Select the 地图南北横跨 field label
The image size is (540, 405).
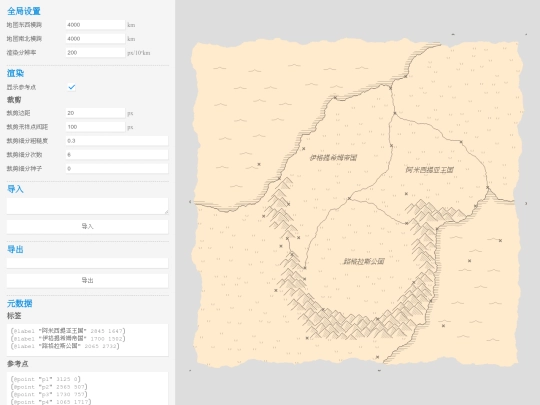24,39
